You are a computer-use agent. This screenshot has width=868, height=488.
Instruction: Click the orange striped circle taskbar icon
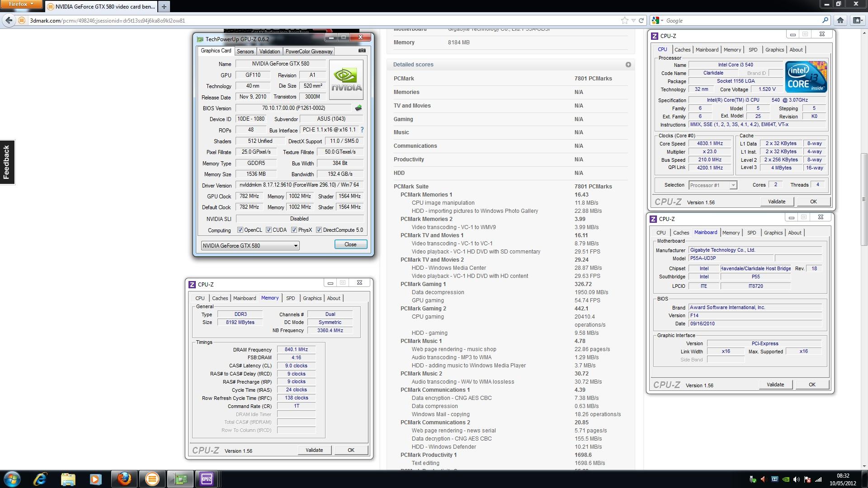pos(152,479)
